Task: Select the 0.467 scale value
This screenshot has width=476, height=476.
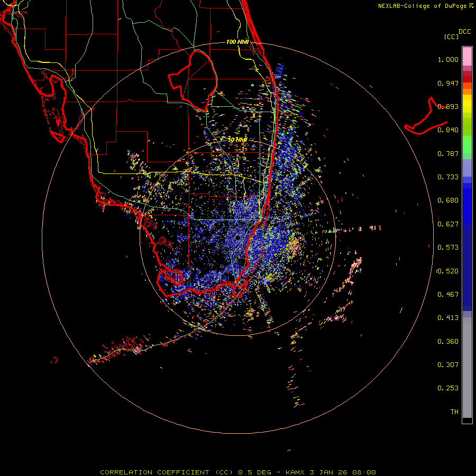Action: click(448, 295)
